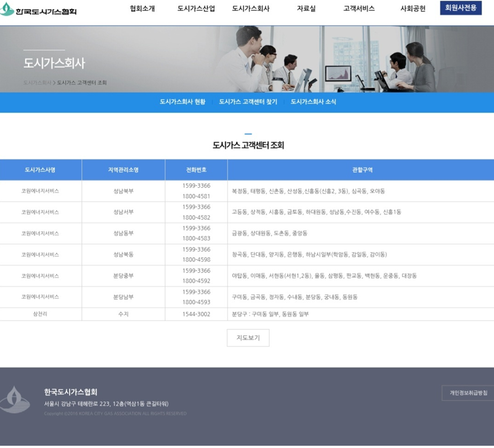Click 도시가스회사 in the breadcrumb
494x448 pixels.
[x=35, y=81]
